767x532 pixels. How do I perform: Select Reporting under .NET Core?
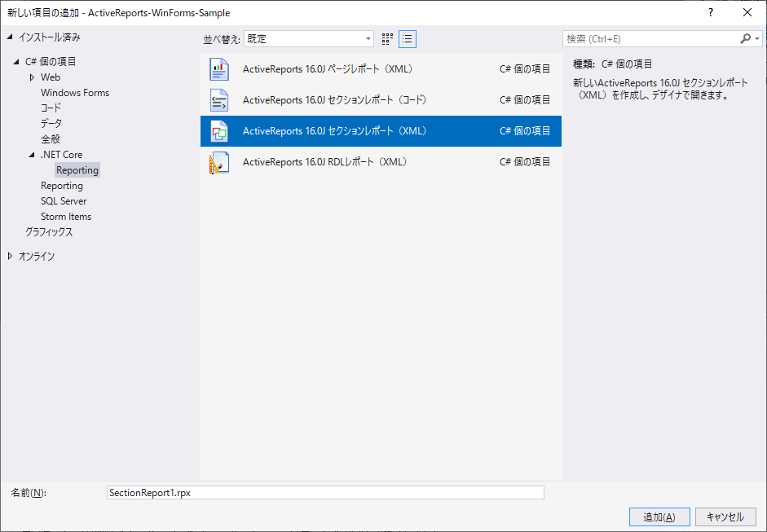tap(77, 170)
